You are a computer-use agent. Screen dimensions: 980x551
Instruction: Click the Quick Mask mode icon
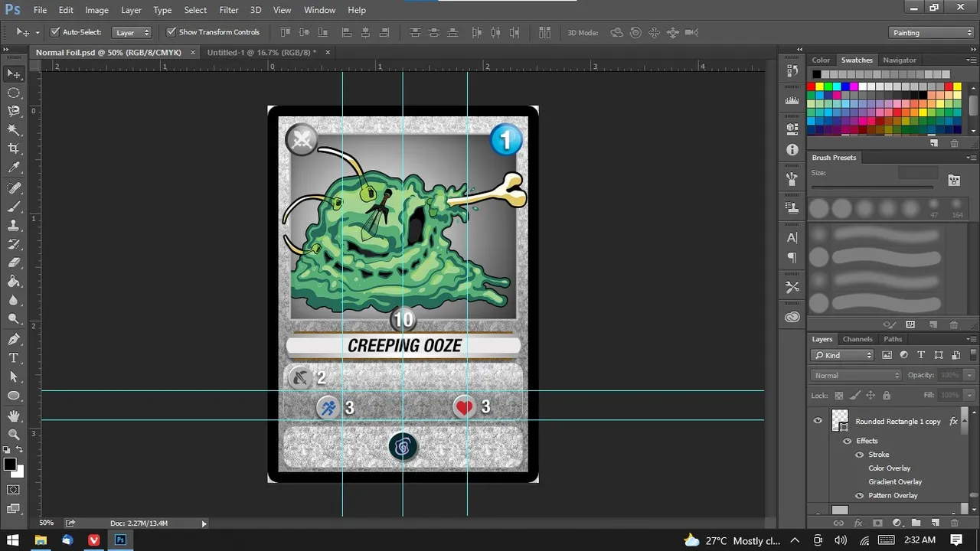(14, 490)
